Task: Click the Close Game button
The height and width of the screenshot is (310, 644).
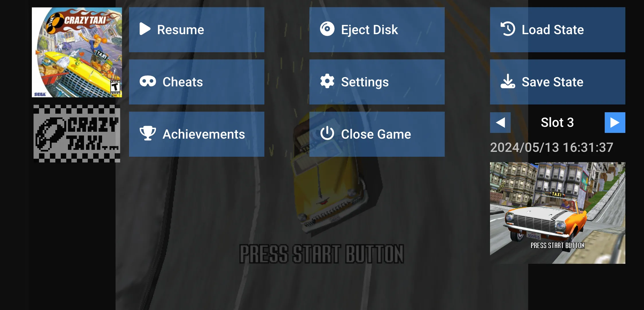Action: tap(377, 134)
